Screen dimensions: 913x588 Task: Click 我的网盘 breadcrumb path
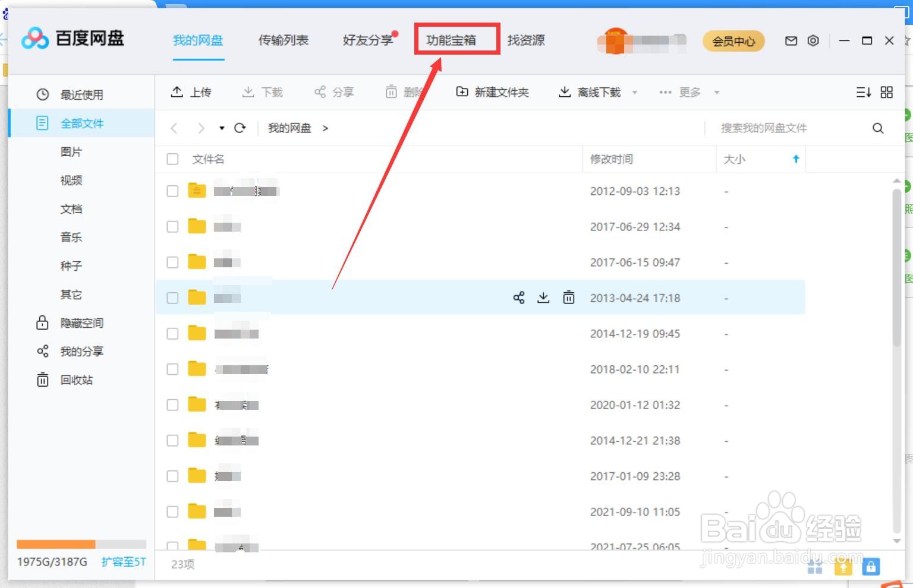pos(289,128)
